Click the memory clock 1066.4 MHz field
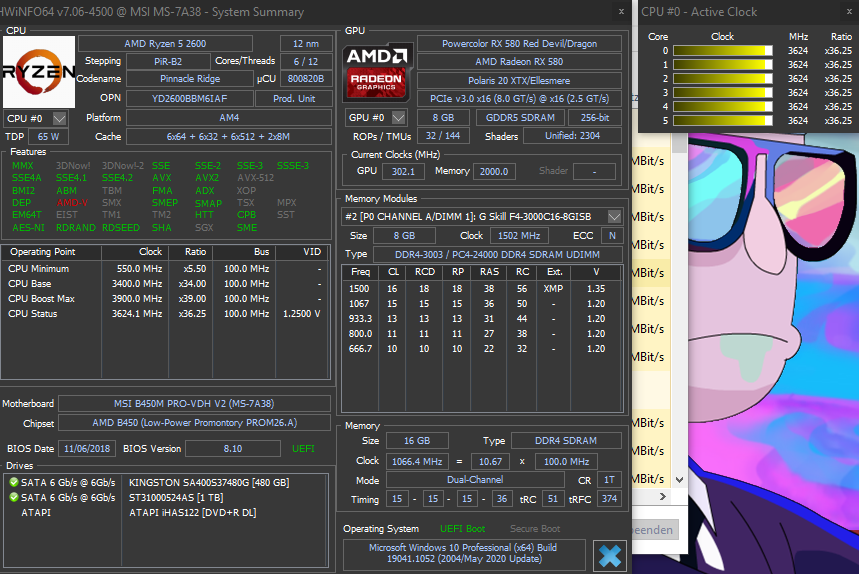 pyautogui.click(x=417, y=462)
